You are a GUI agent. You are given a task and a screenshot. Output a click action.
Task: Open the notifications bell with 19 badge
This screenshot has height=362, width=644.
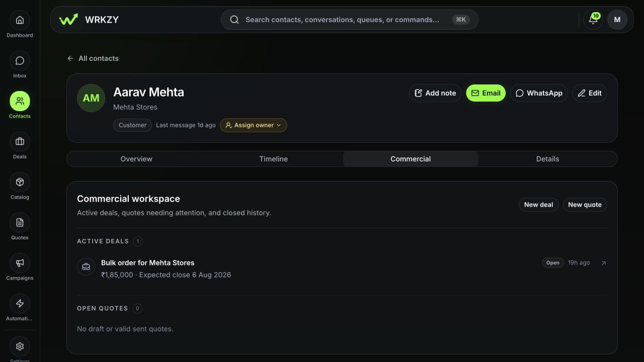coord(593,20)
